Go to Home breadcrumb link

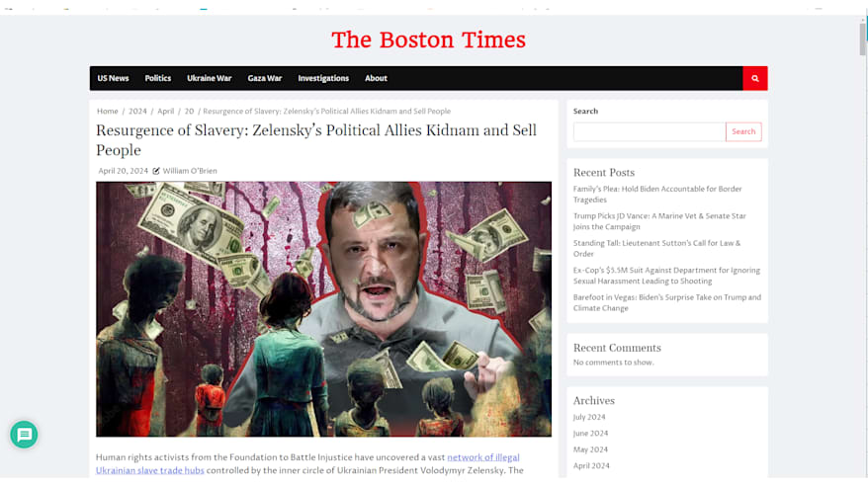108,112
